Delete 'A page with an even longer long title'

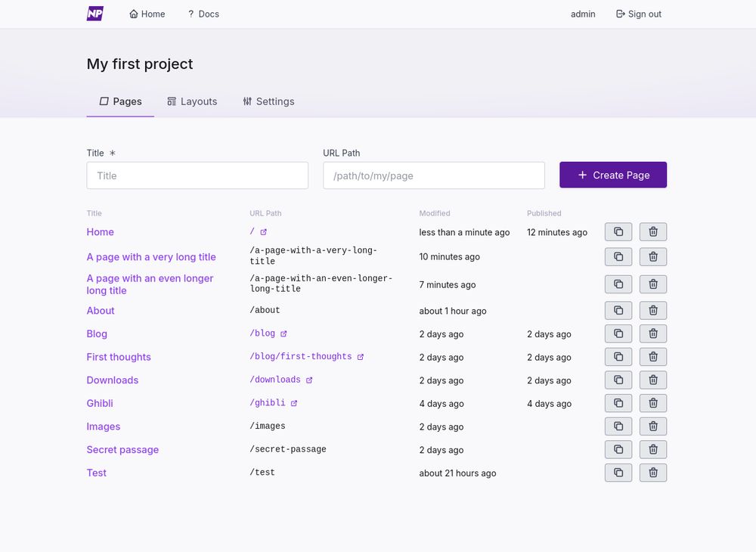[x=653, y=284]
